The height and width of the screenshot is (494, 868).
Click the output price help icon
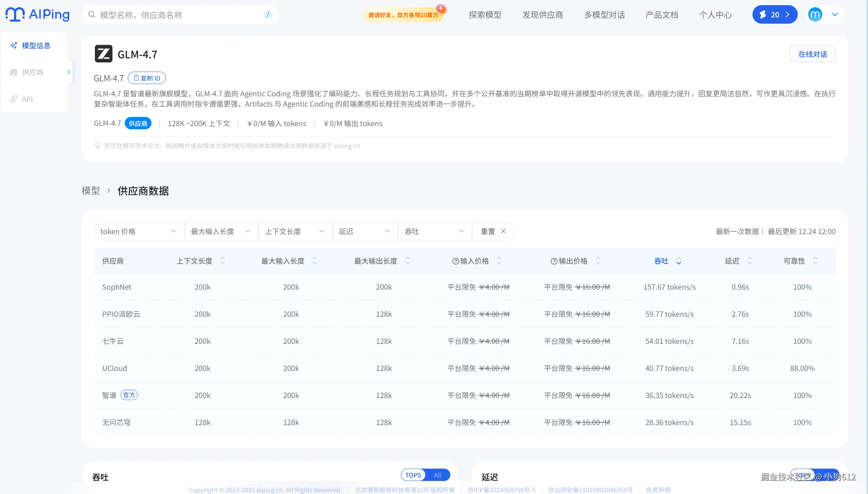pyautogui.click(x=554, y=261)
